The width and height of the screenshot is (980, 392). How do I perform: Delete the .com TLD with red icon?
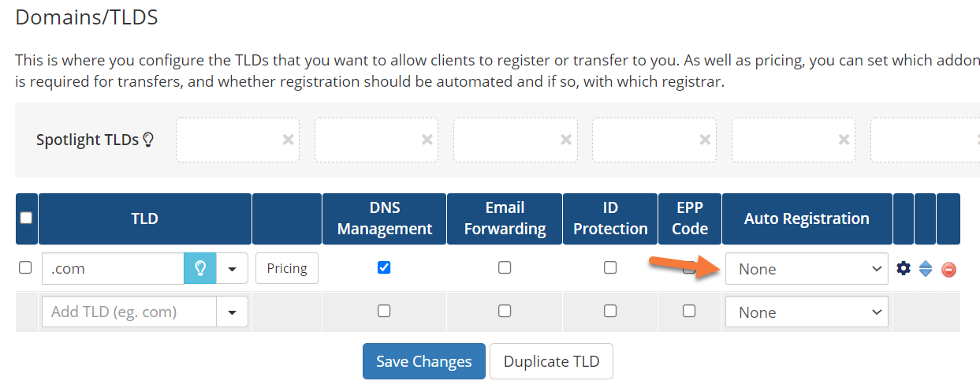tap(948, 269)
